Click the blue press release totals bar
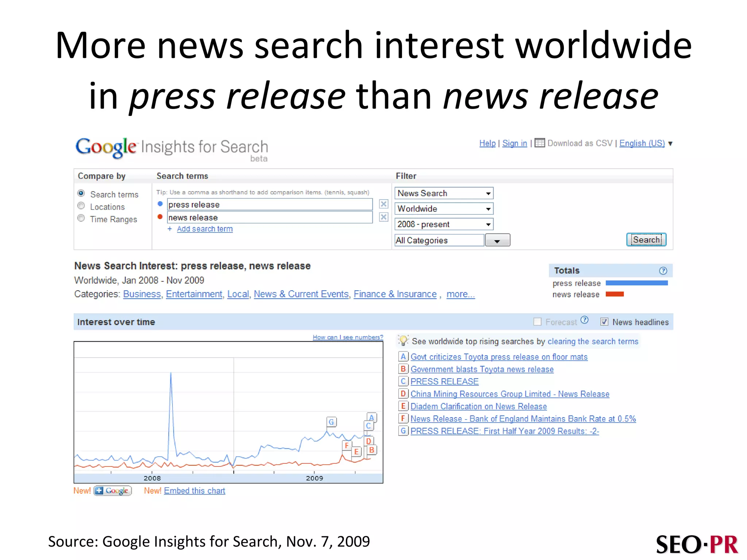 636,283
